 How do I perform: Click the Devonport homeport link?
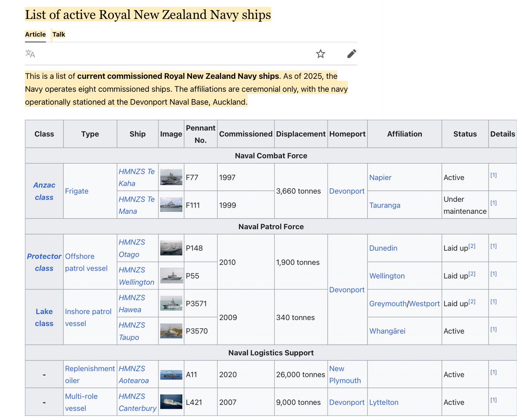(347, 191)
